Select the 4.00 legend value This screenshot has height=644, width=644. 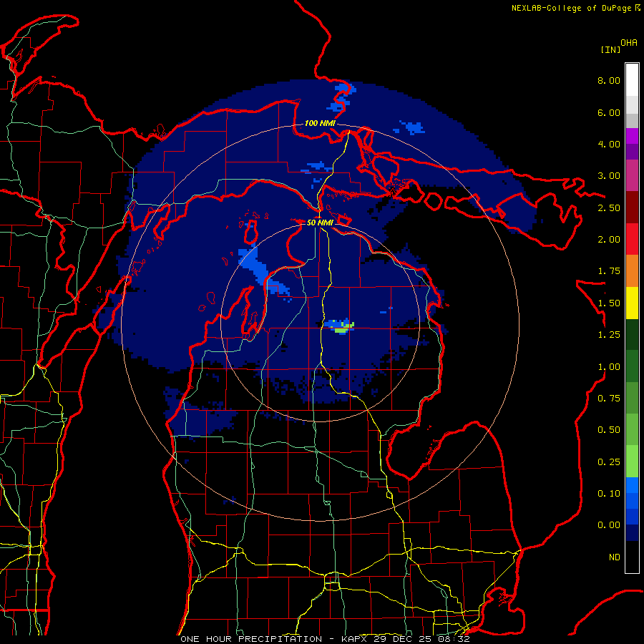tap(609, 144)
